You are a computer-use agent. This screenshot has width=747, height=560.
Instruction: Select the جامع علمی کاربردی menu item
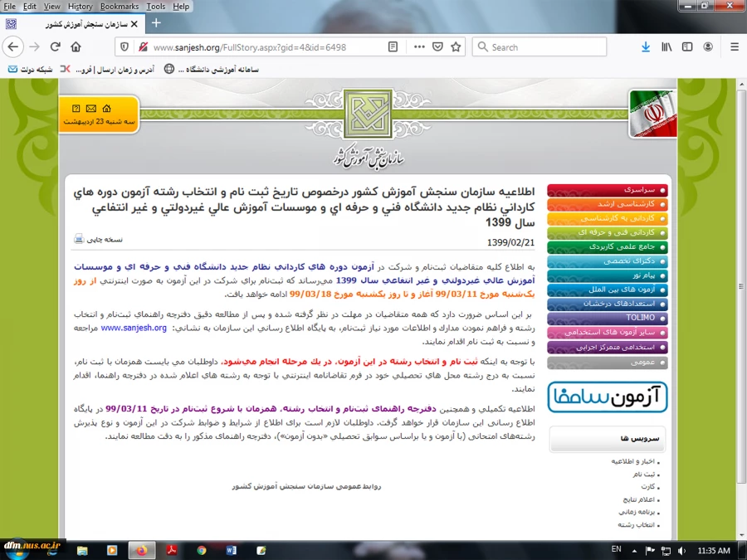(x=608, y=247)
